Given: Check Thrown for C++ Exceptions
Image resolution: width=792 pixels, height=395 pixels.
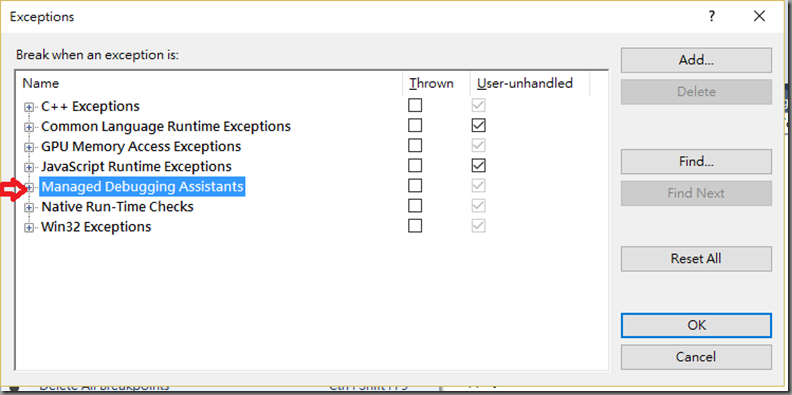Looking at the screenshot, I should point(415,105).
